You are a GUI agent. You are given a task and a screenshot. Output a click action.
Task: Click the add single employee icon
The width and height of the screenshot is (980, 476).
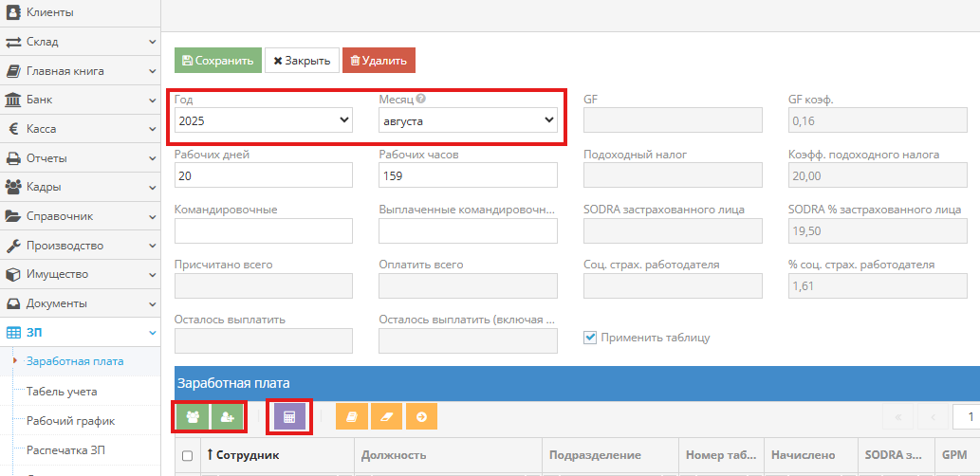227,416
